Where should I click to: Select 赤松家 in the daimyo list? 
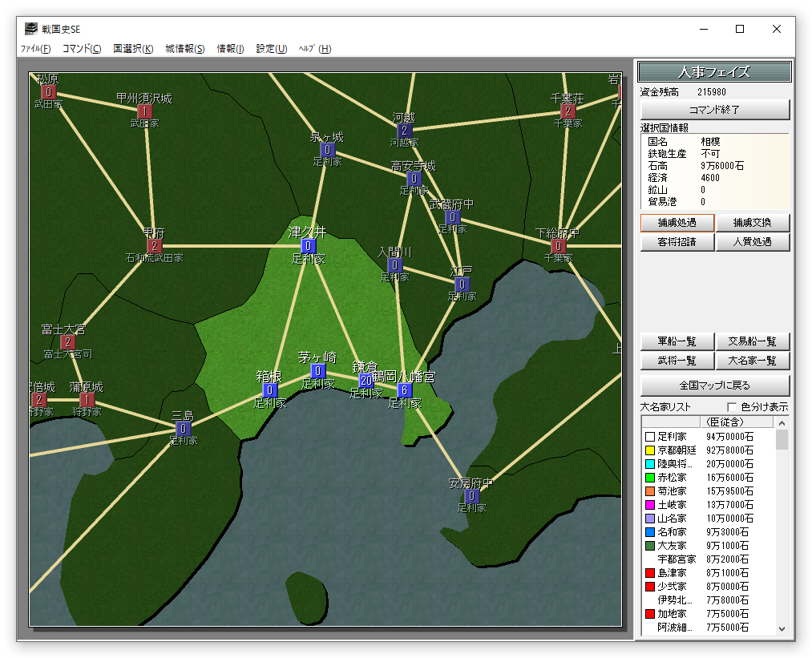(x=672, y=478)
